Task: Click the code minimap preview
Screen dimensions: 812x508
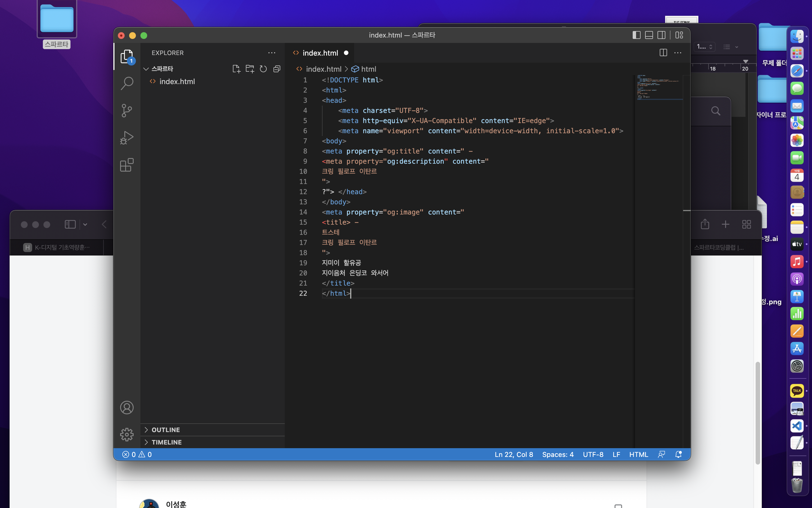Action: click(659, 87)
